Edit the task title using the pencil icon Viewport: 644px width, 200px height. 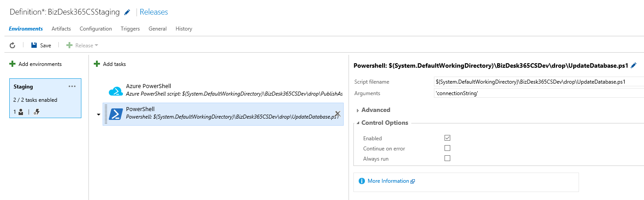(x=633, y=65)
